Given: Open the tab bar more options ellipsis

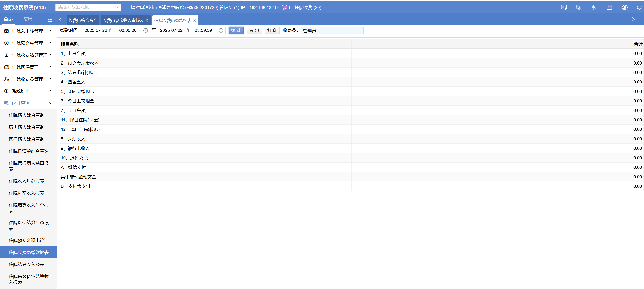Looking at the screenshot, I should pyautogui.click(x=641, y=19).
